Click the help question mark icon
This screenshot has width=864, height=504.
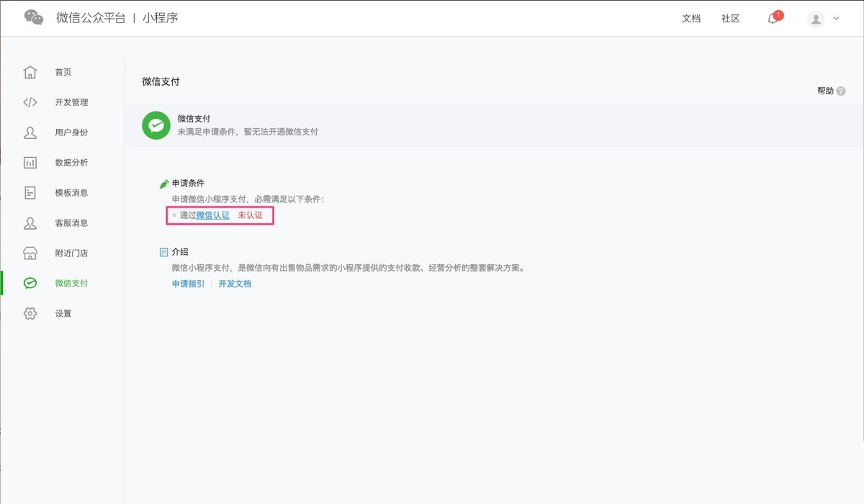(x=841, y=91)
